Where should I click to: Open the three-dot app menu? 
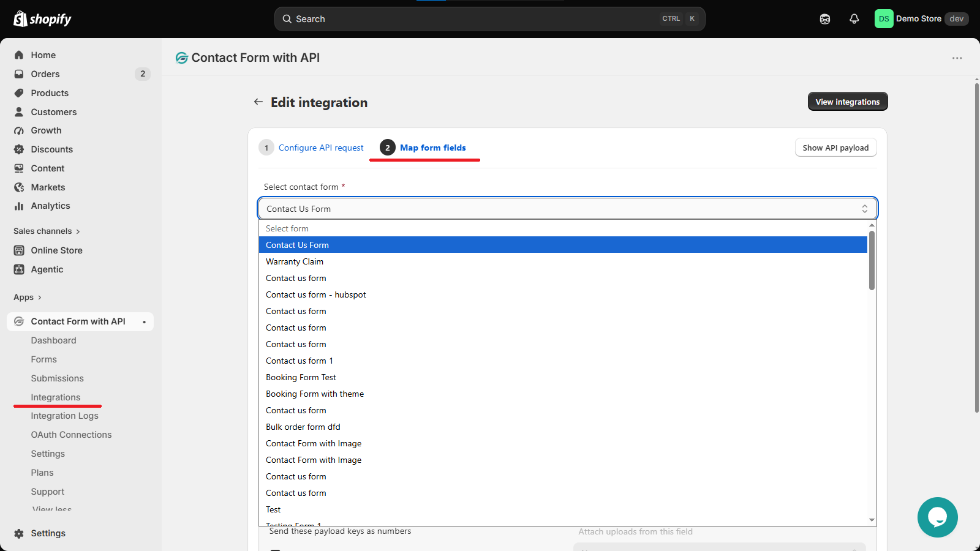(x=957, y=58)
